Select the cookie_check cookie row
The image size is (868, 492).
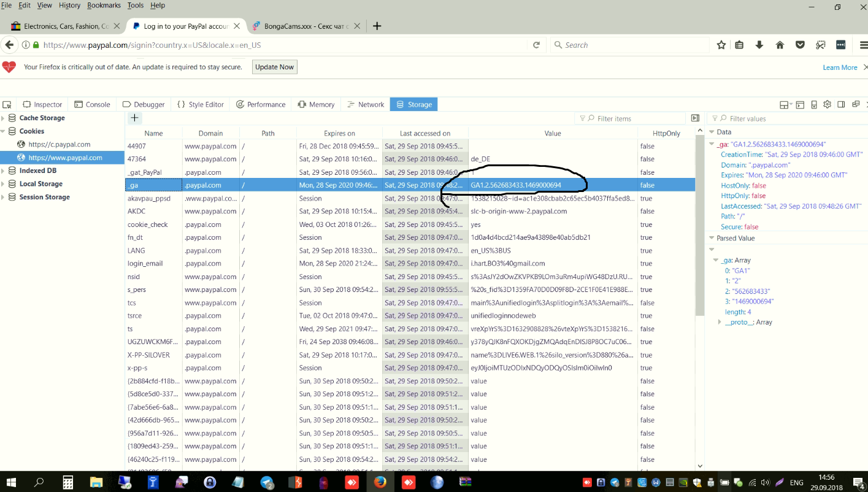pyautogui.click(x=410, y=225)
